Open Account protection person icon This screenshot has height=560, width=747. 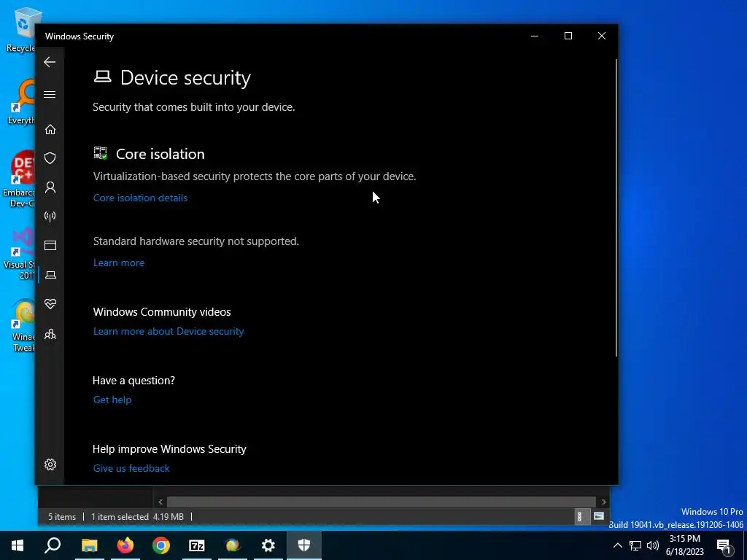[x=50, y=187]
